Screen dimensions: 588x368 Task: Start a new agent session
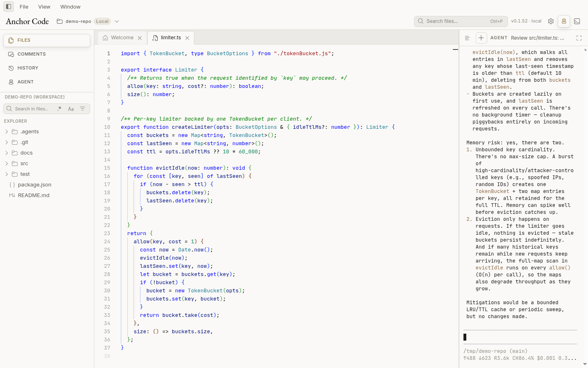coord(481,38)
